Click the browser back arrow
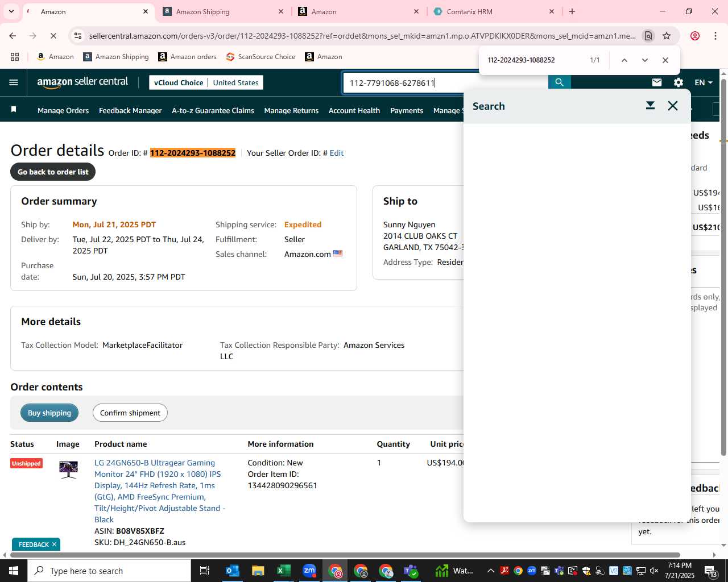Viewport: 728px width, 582px height. 13,36
